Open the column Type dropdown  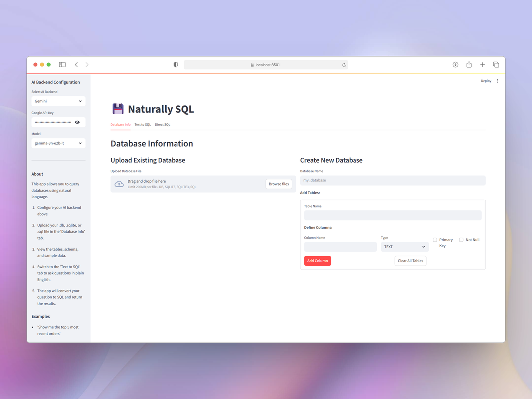[405, 247]
